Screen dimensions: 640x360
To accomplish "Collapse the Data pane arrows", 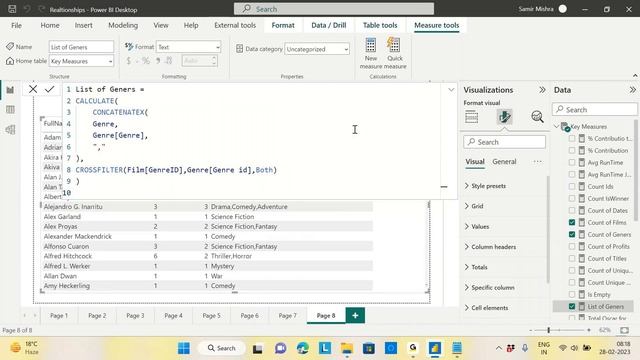I will point(632,90).
